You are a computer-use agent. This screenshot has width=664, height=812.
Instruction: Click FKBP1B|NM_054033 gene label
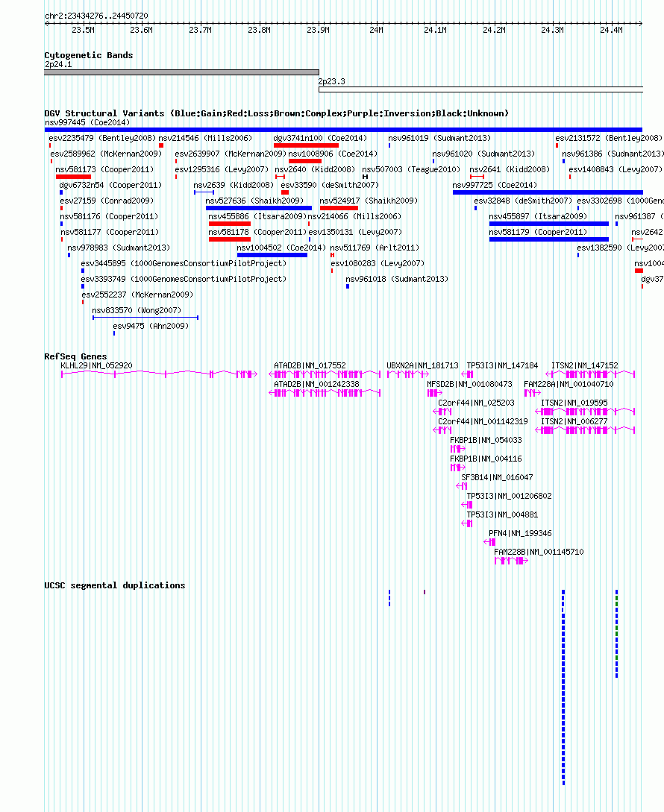[486, 440]
